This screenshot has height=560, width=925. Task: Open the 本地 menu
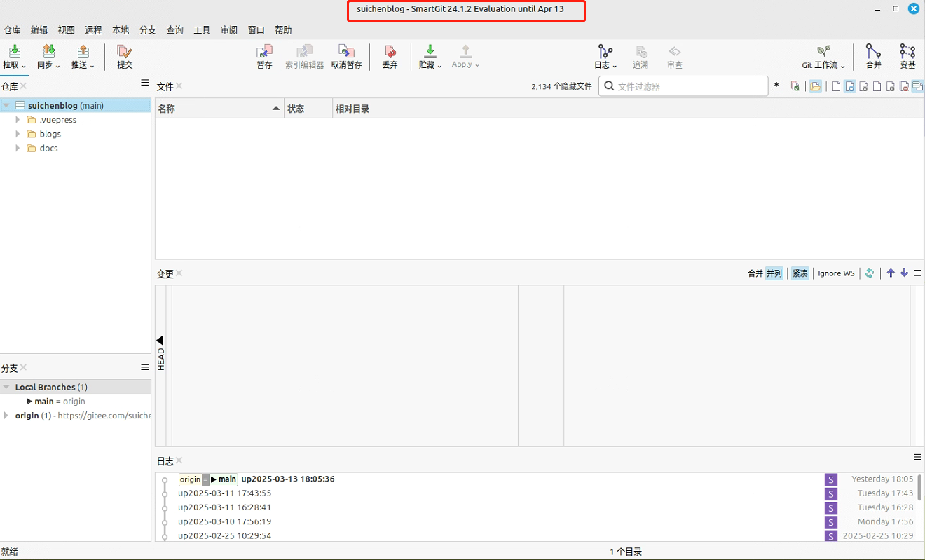click(119, 29)
